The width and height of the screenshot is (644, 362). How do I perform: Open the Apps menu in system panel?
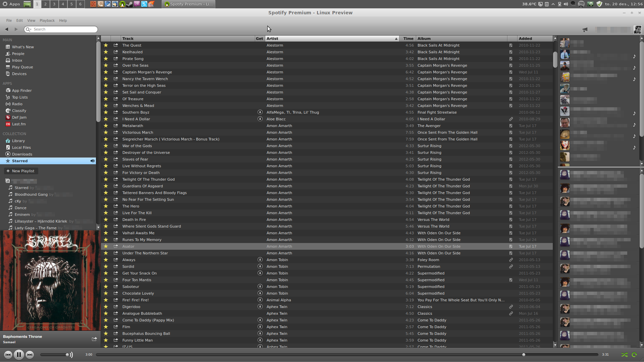pyautogui.click(x=11, y=4)
